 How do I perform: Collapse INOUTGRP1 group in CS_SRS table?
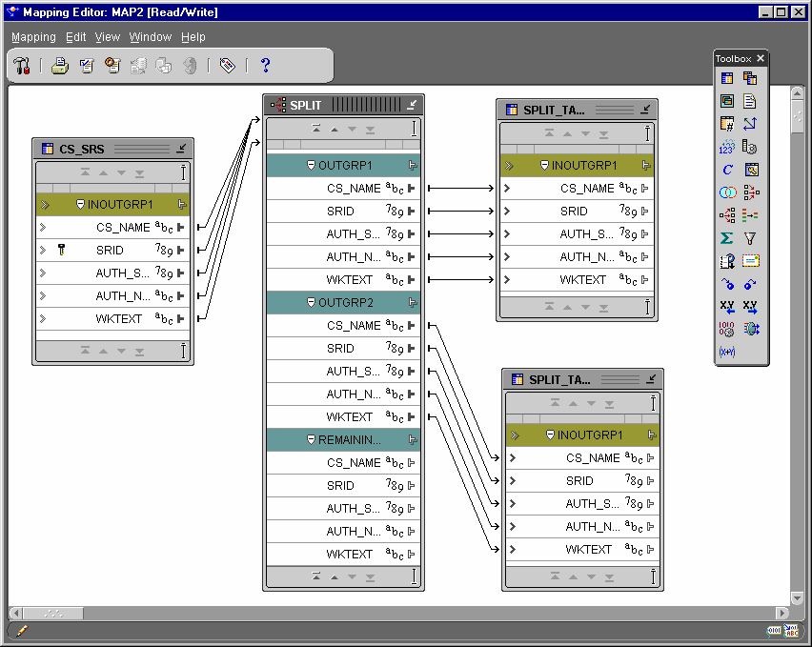tap(80, 205)
